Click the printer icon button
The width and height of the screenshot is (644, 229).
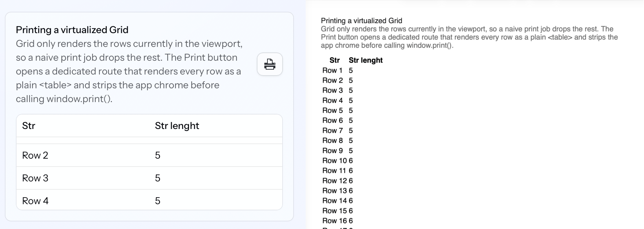coord(270,64)
